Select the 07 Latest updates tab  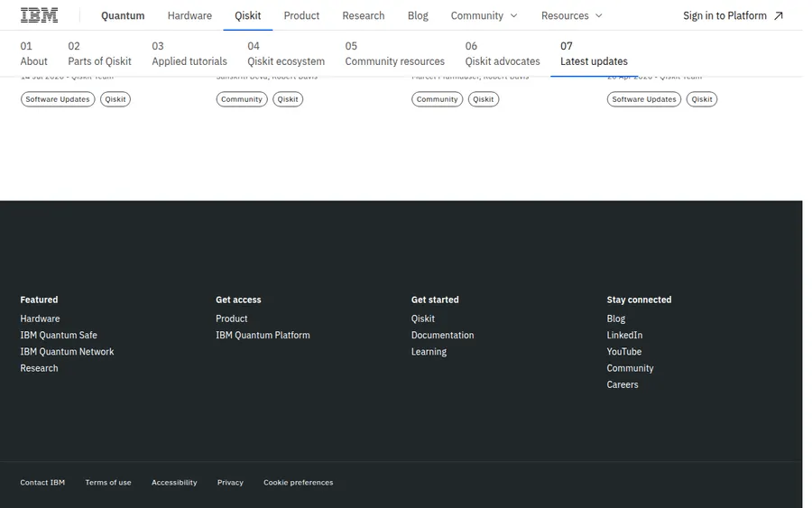[x=594, y=54]
